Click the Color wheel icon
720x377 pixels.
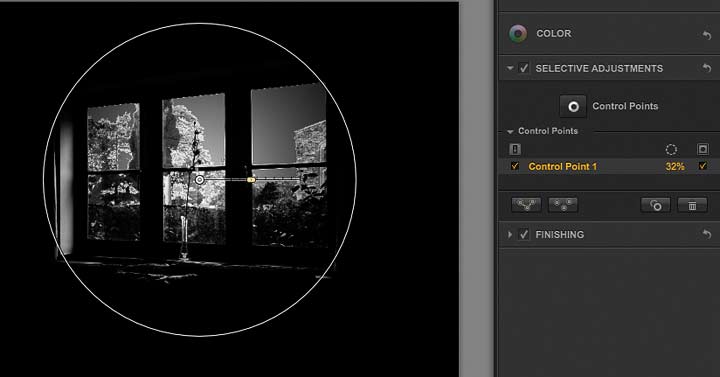click(x=518, y=34)
